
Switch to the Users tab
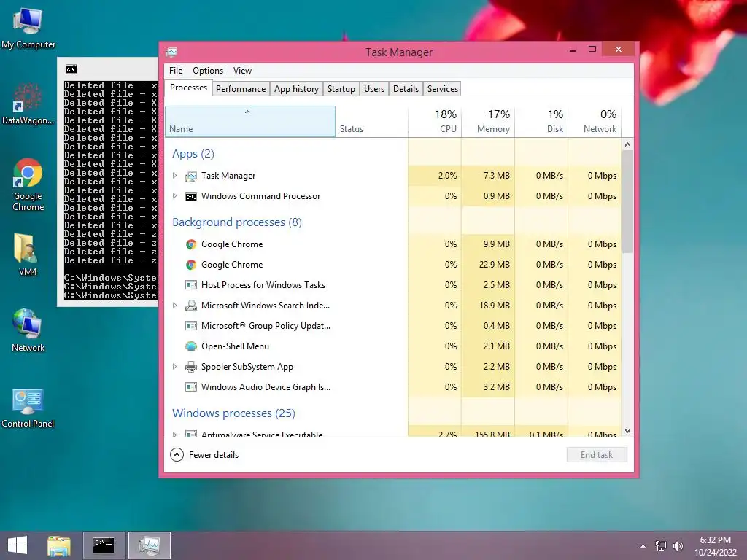[374, 89]
